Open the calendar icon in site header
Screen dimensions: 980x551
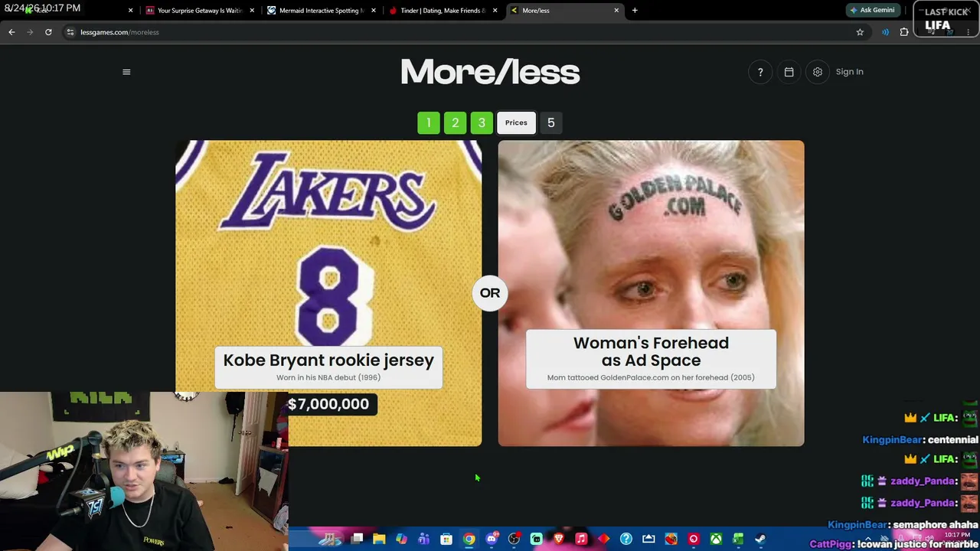coord(789,72)
